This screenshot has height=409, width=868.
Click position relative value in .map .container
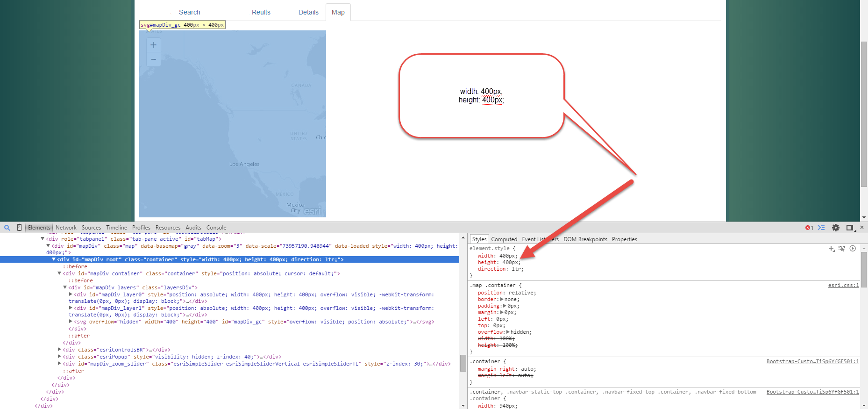coord(521,293)
